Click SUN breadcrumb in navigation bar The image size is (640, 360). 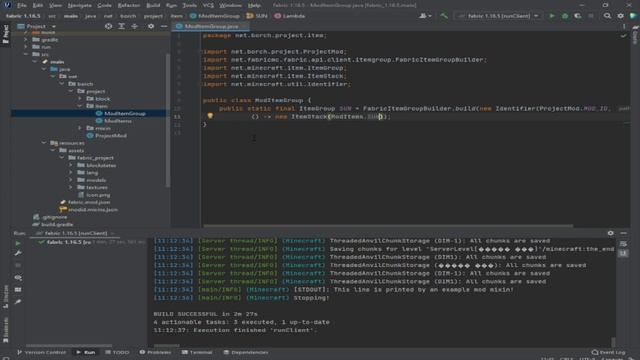click(x=257, y=16)
